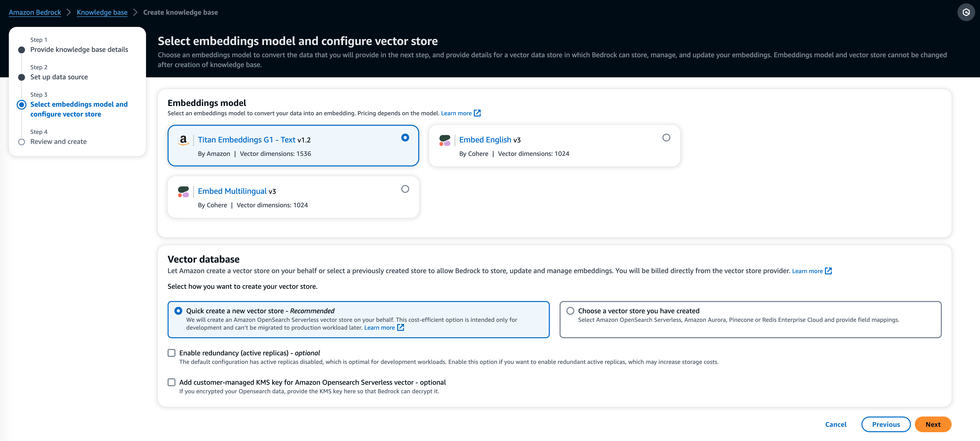Click the Step 3 active step indicator
Viewport: 980px width, 441px height.
point(22,104)
